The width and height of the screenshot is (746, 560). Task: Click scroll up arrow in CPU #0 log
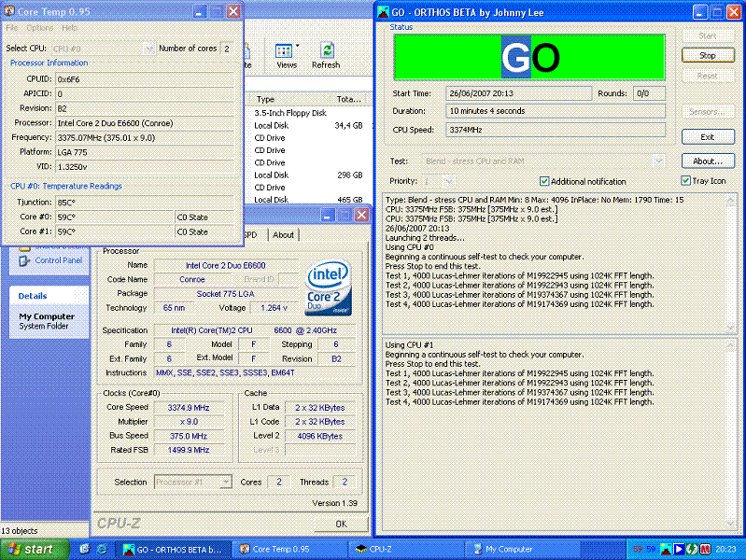[730, 201]
